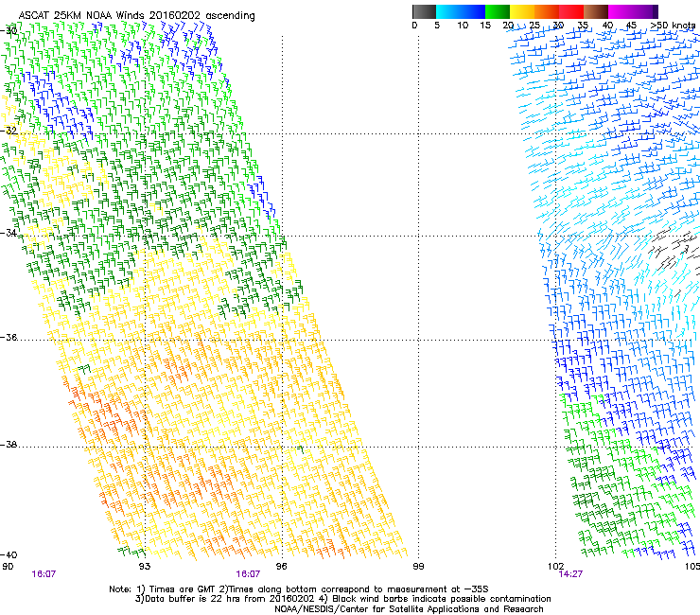Click the '96' longitude axis label
The width and height of the screenshot is (700, 615).
pos(281,567)
